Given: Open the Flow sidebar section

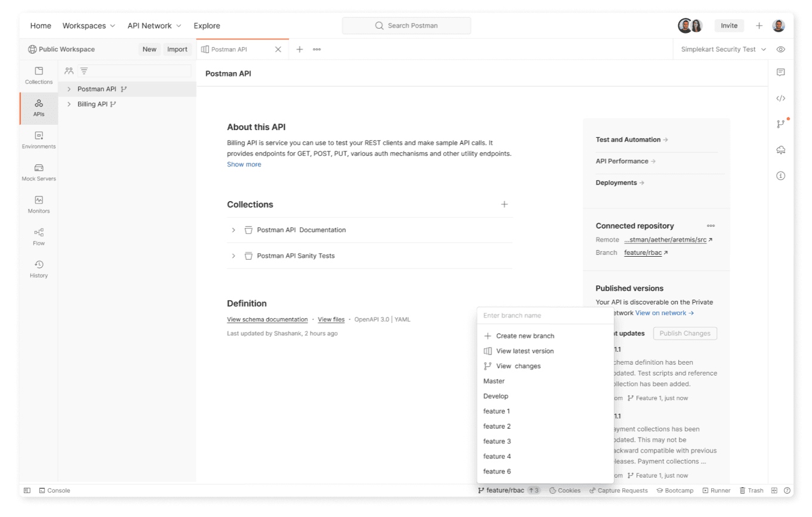Looking at the screenshot, I should tap(39, 237).
